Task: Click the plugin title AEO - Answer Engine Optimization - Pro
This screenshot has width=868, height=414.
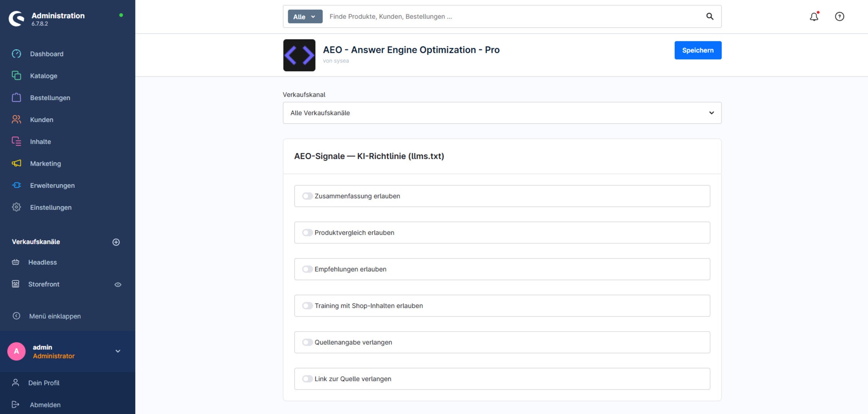Action: pyautogui.click(x=411, y=50)
